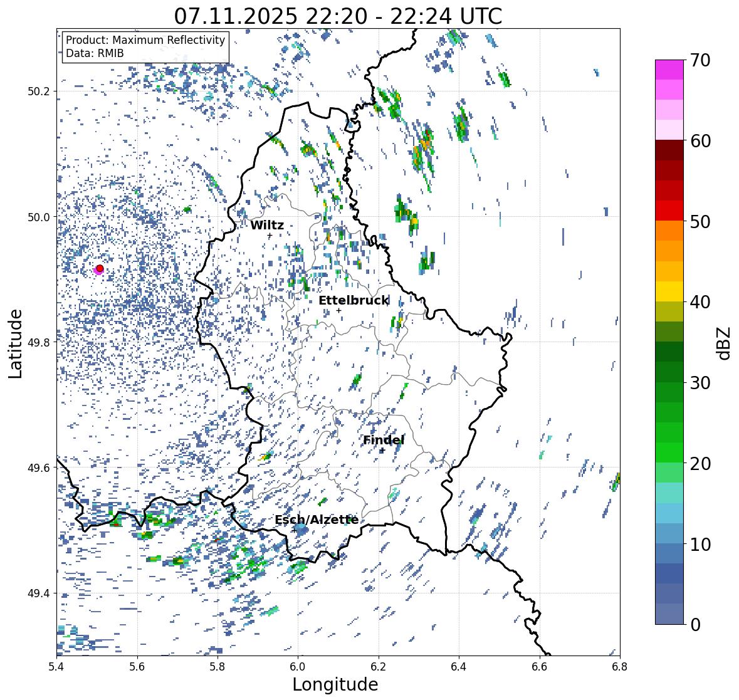This screenshot has height=700, width=739.
Task: Click the 0 value on the colorbar
Action: point(695,625)
